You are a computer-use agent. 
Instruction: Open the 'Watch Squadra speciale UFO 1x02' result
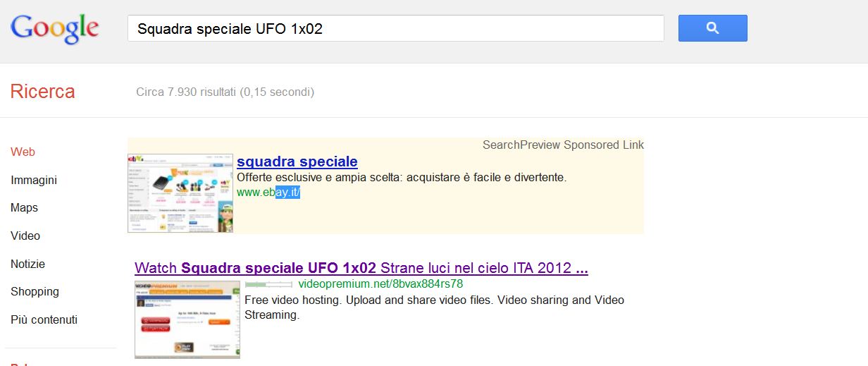coord(361,268)
